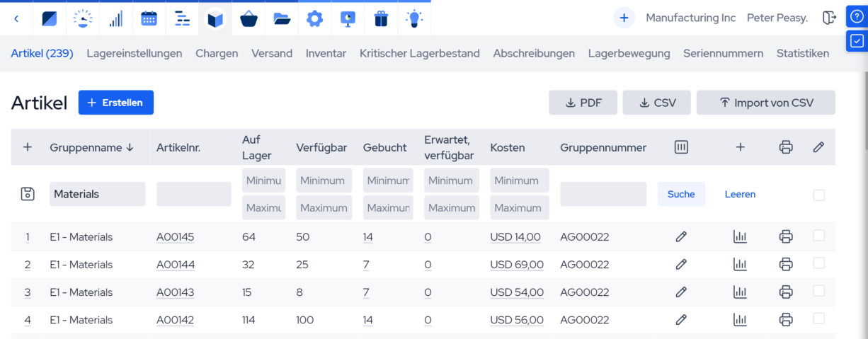Focus the Gruppenname filter field with Materials

point(98,194)
